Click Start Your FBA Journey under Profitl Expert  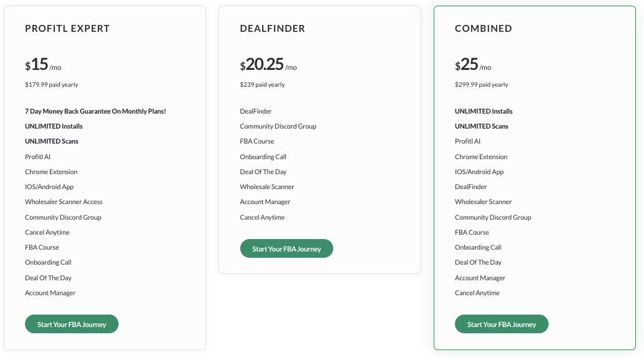point(72,324)
